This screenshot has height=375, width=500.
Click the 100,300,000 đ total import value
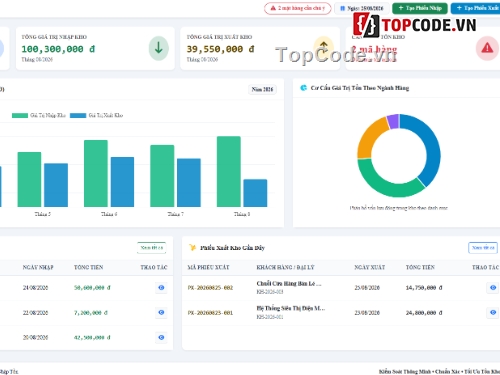point(58,49)
